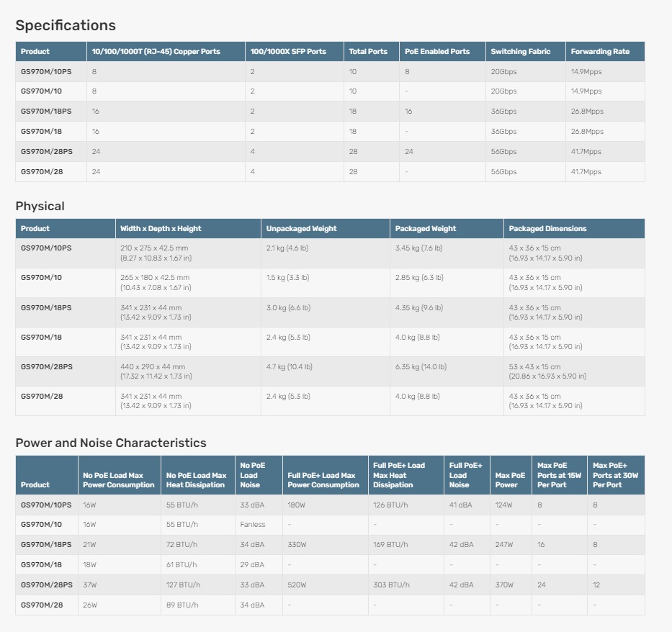Screen dimensions: 672x632
Task: Click the Specifications heading
Action: [x=66, y=25]
